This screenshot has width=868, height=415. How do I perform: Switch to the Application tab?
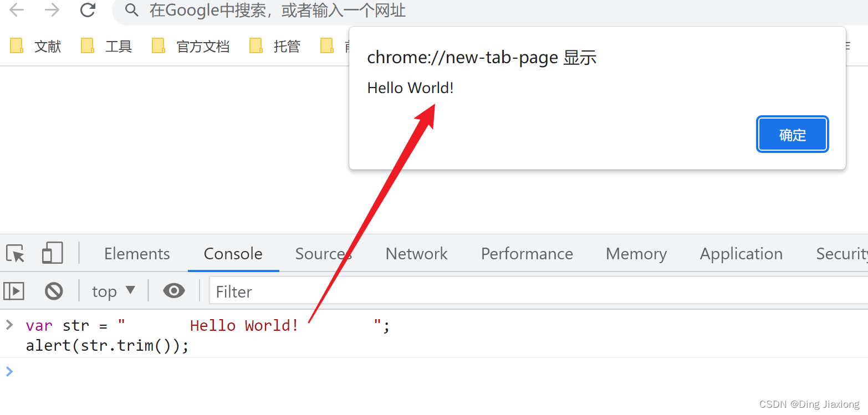point(742,253)
